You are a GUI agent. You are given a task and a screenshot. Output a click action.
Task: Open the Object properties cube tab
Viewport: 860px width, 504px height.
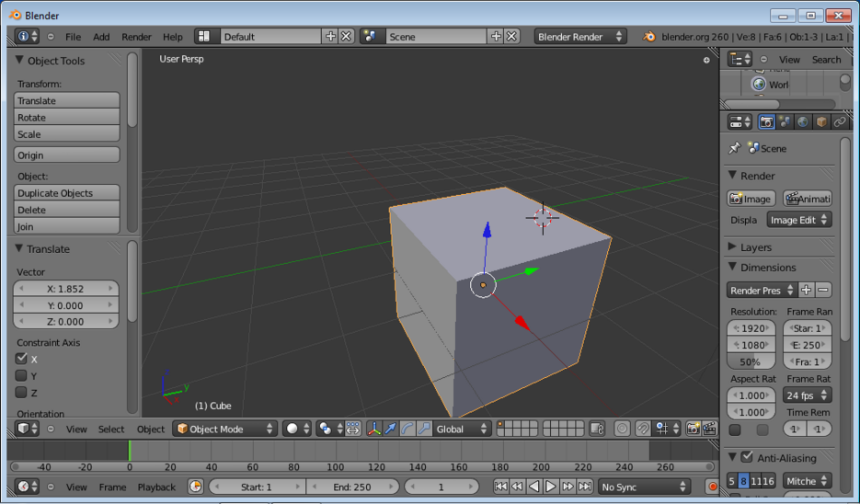(821, 121)
